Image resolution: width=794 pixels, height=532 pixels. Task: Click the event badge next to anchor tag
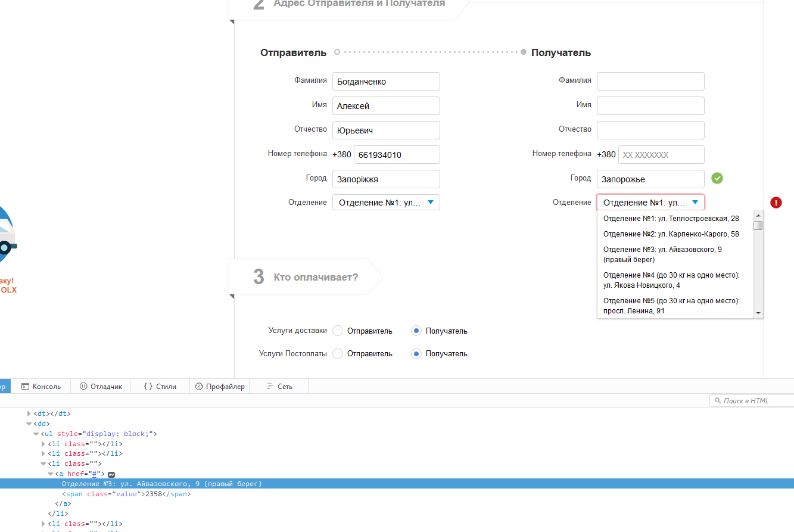coord(111,474)
